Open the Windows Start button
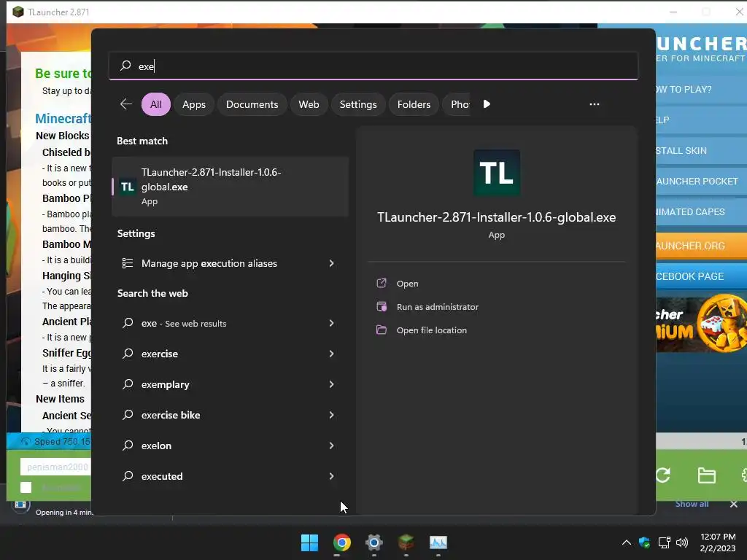Screen dimensions: 747x560 (309, 542)
